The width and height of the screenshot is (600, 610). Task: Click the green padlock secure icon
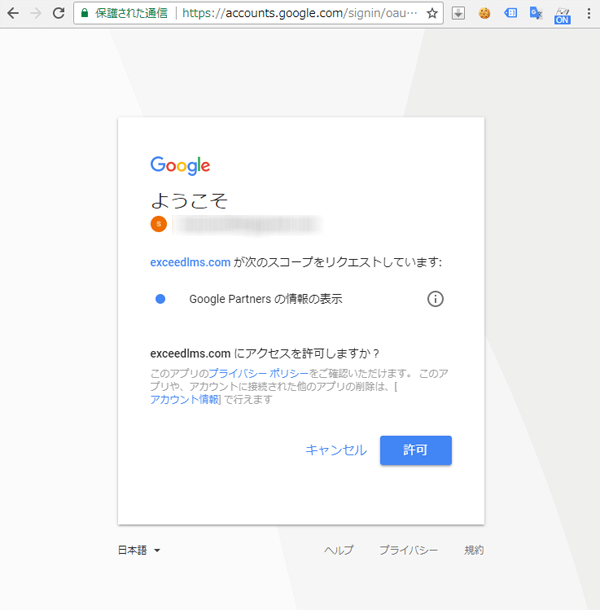[x=84, y=13]
